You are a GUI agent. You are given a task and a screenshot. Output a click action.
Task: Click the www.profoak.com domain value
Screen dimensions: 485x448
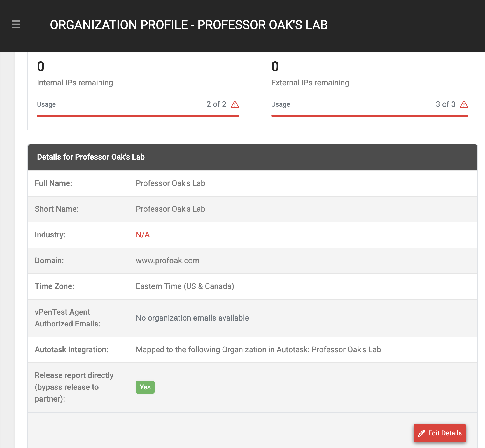[x=167, y=261]
